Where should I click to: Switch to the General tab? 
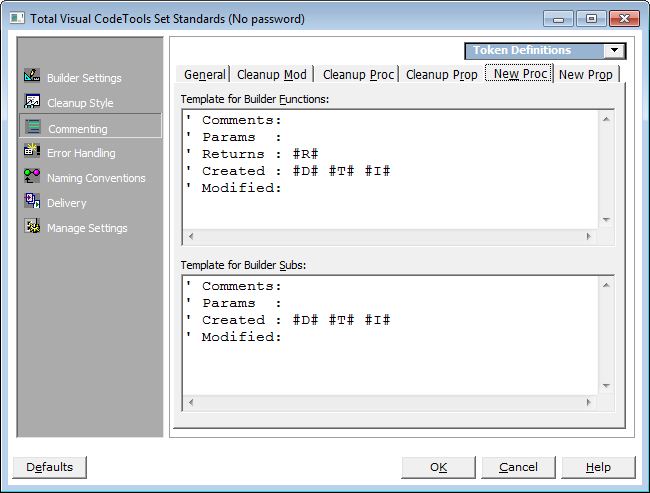204,75
